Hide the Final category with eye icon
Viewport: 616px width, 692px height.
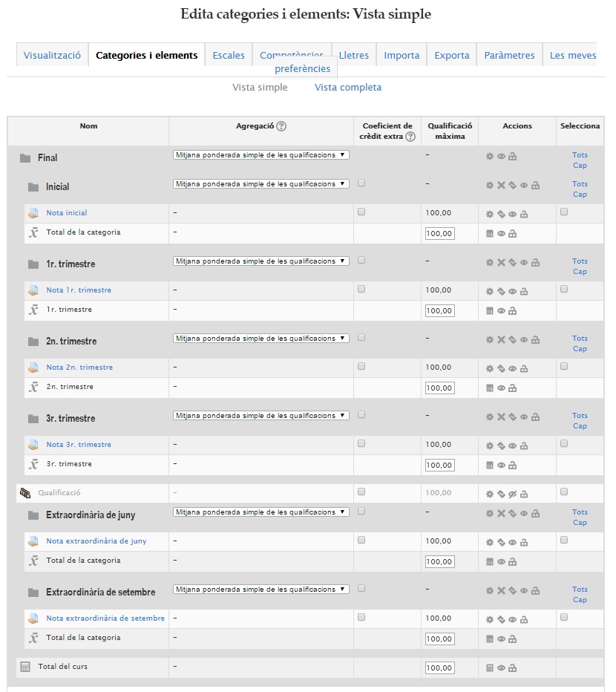point(501,156)
